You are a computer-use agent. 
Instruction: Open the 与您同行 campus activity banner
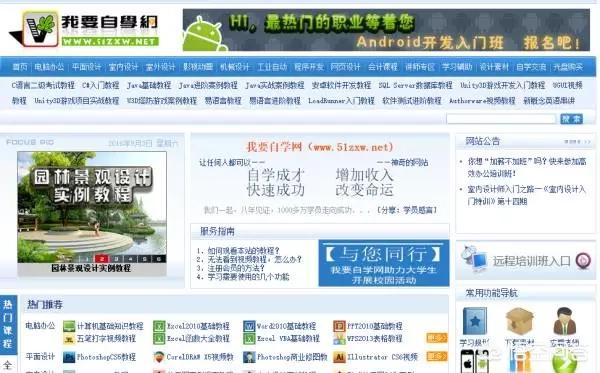point(384,263)
